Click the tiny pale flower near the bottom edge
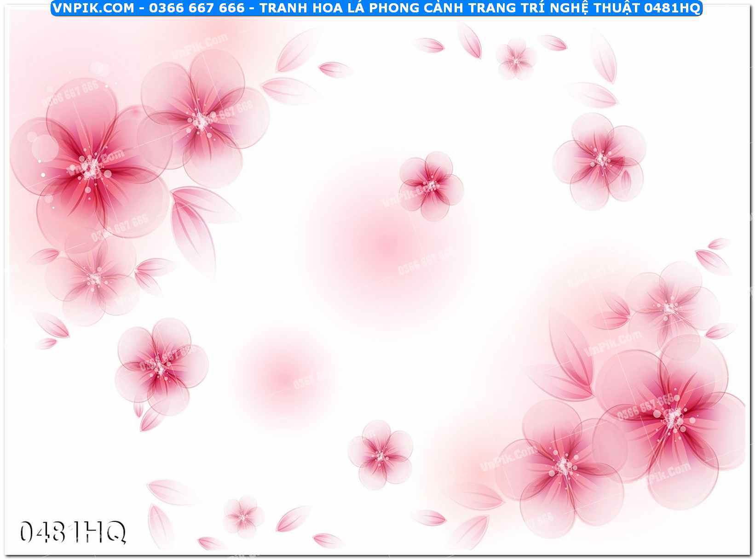Viewport: 755px width, 560px height. coord(242,517)
